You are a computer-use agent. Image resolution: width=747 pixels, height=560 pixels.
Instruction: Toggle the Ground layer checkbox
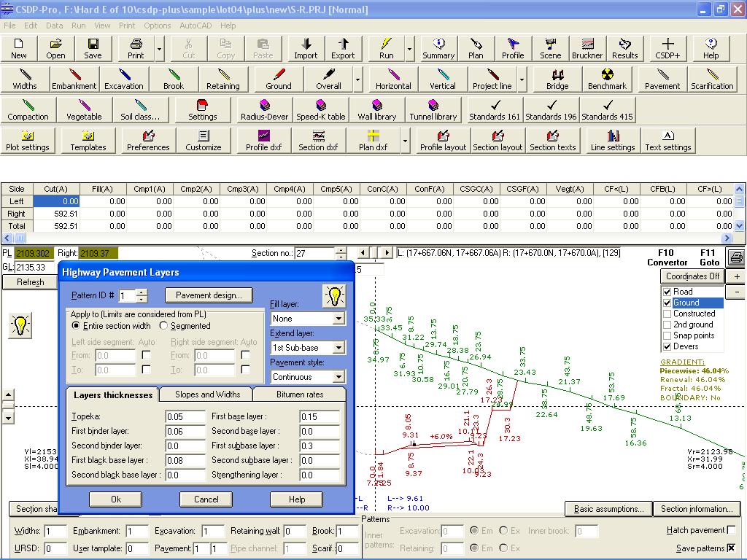click(667, 303)
